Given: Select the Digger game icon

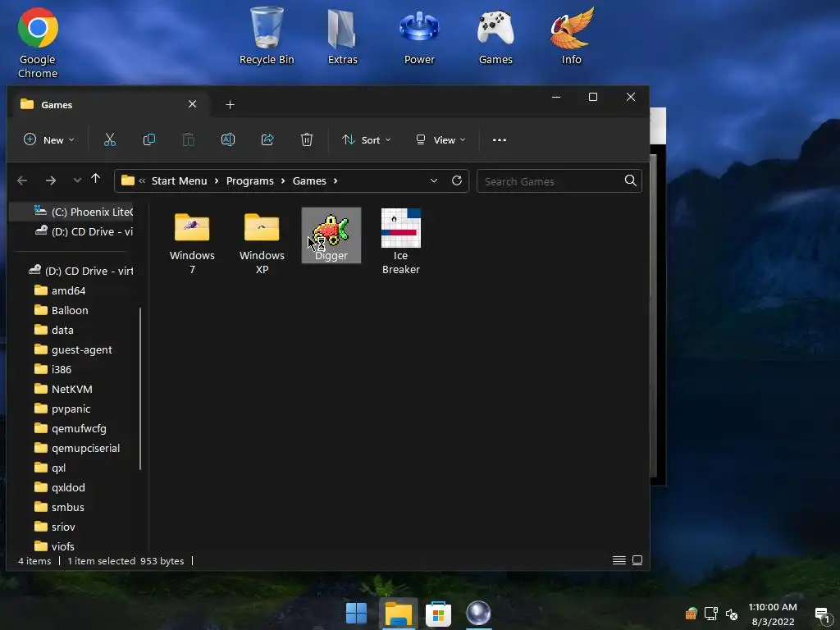Looking at the screenshot, I should (x=331, y=235).
